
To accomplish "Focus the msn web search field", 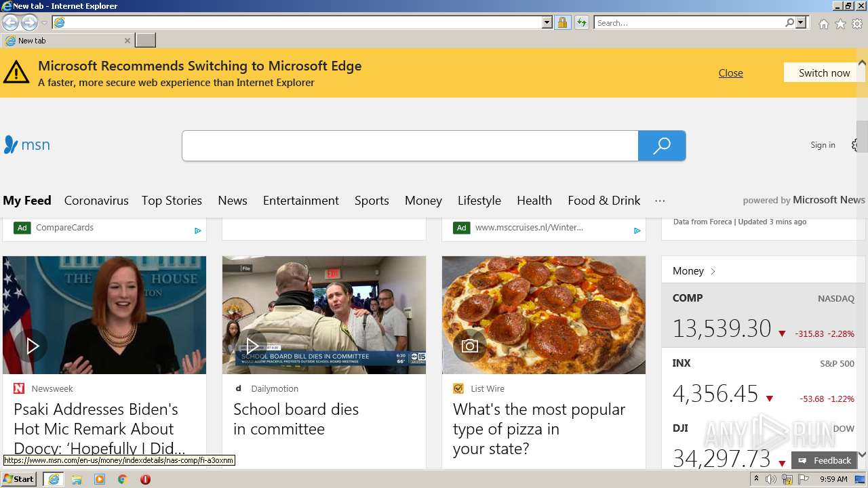I will coord(410,146).
